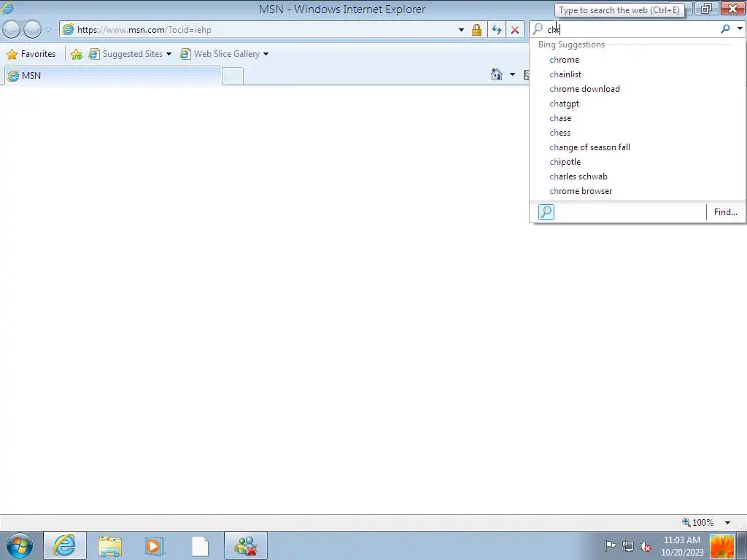Click the zoom level 100% button

[x=698, y=522]
